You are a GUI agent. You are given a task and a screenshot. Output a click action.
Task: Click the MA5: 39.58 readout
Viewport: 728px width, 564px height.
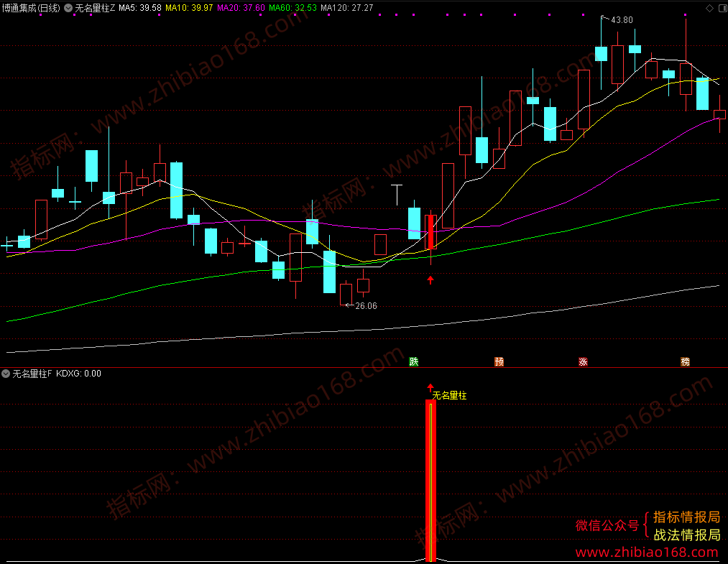click(x=140, y=8)
